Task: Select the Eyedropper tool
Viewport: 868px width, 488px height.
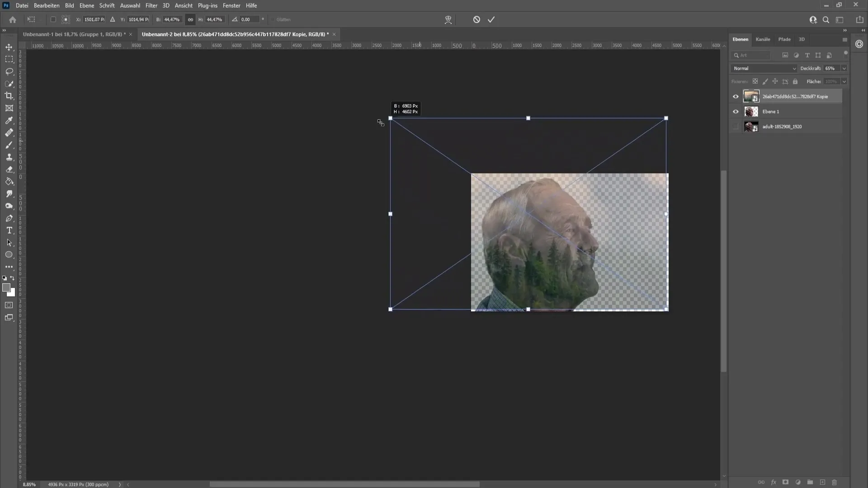Action: tap(9, 120)
